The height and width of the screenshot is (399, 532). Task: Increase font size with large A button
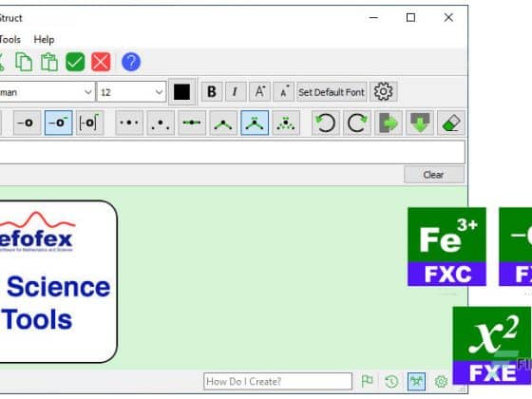coord(259,91)
